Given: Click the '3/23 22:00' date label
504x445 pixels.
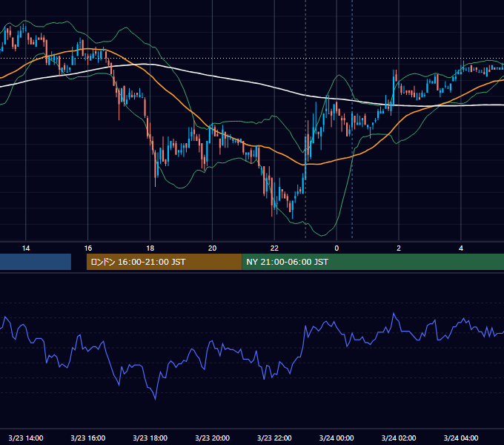Looking at the screenshot, I should [274, 438].
